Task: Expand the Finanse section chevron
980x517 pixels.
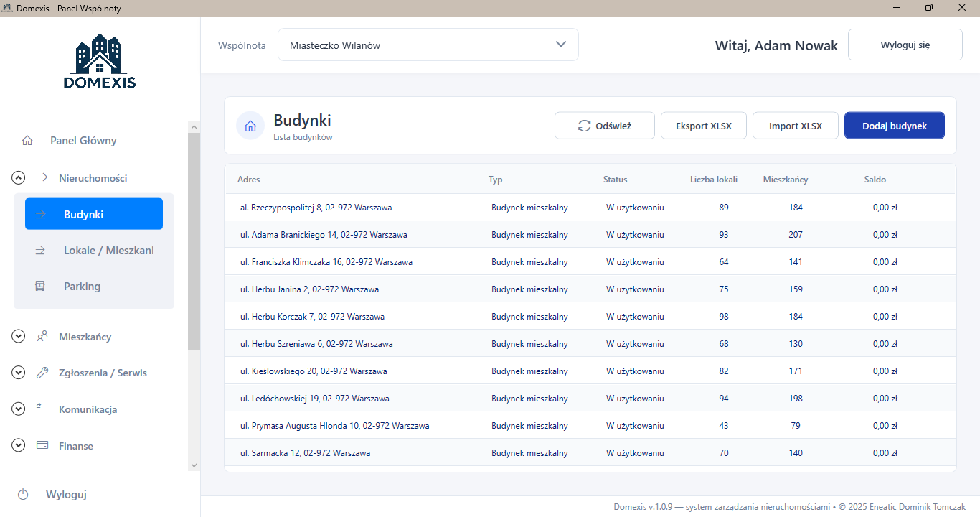Action: [19, 446]
